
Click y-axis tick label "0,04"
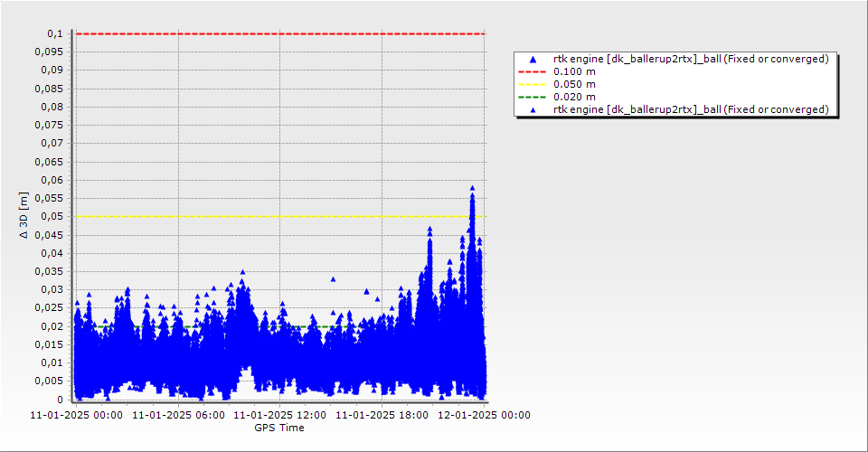(52, 253)
